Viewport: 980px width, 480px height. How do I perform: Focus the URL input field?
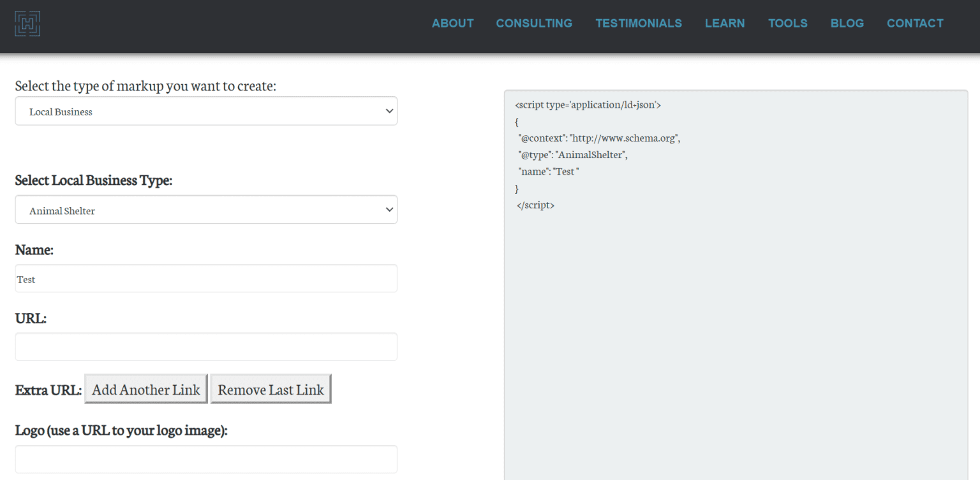coord(205,346)
